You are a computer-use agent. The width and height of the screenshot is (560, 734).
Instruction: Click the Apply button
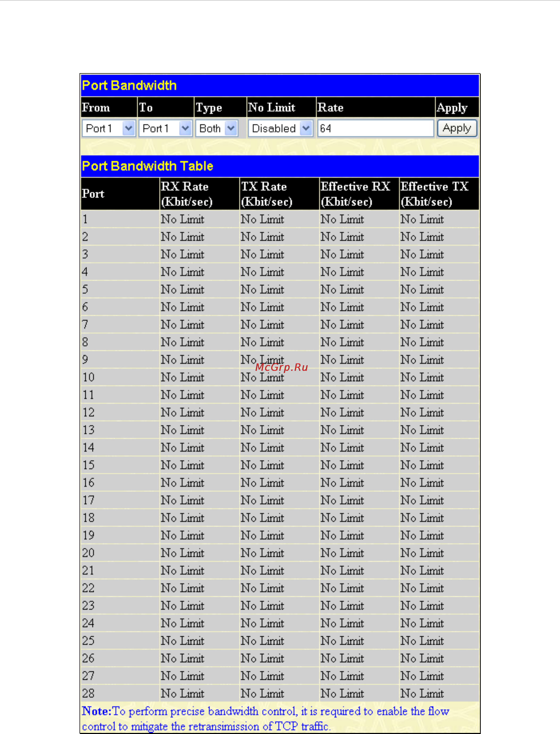(457, 128)
